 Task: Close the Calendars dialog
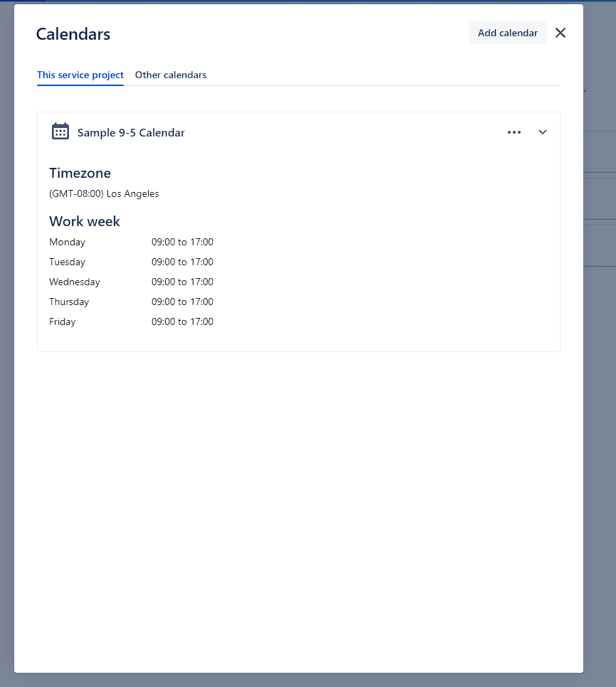[x=561, y=33]
